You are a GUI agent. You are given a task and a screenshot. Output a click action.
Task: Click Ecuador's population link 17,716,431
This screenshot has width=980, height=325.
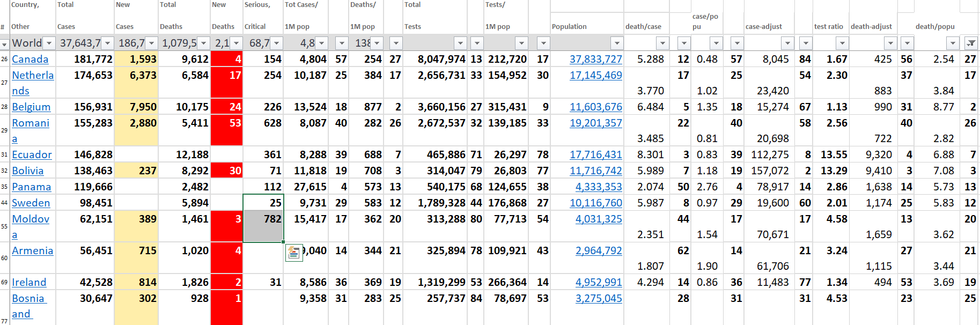tap(595, 154)
